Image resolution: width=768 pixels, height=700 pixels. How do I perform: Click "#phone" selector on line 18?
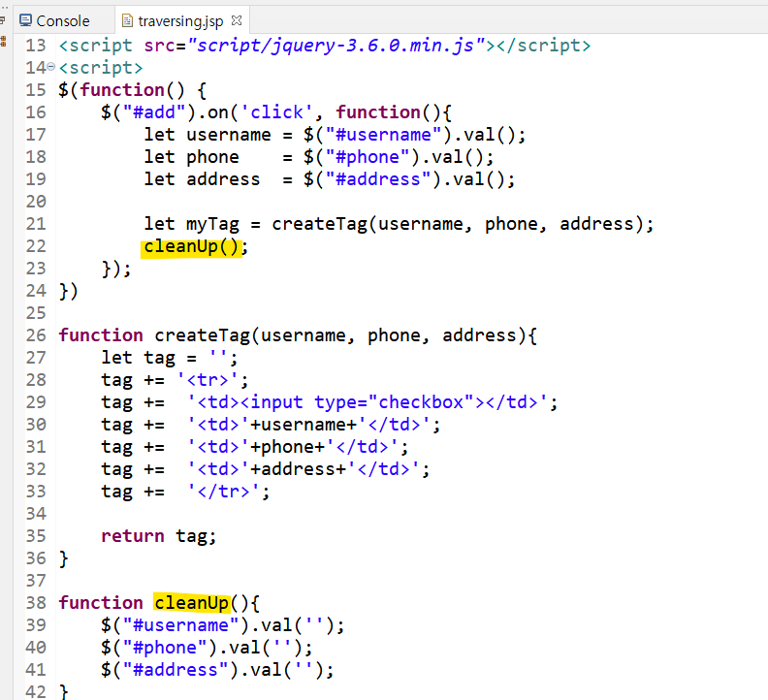[x=372, y=157]
